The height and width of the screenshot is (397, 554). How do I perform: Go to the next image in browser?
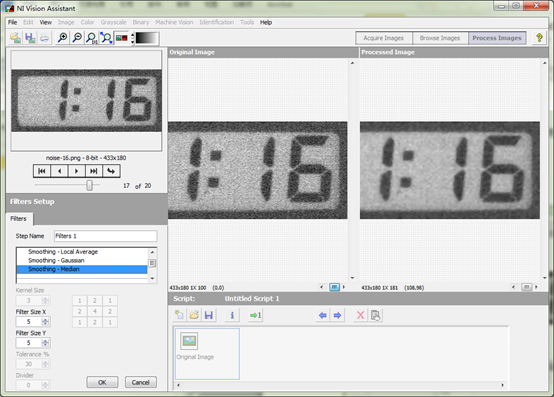(x=76, y=171)
